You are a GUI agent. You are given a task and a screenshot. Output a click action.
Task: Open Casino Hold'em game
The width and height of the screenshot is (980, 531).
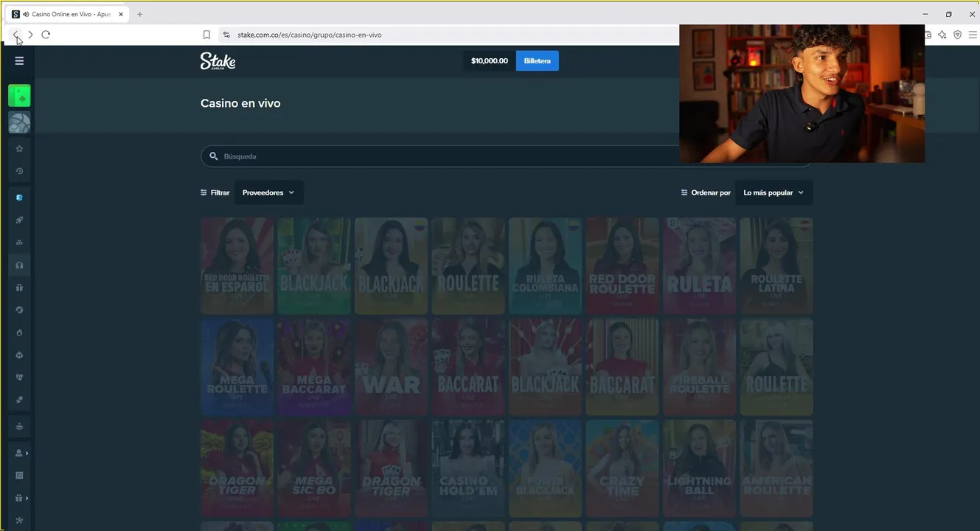pos(468,468)
